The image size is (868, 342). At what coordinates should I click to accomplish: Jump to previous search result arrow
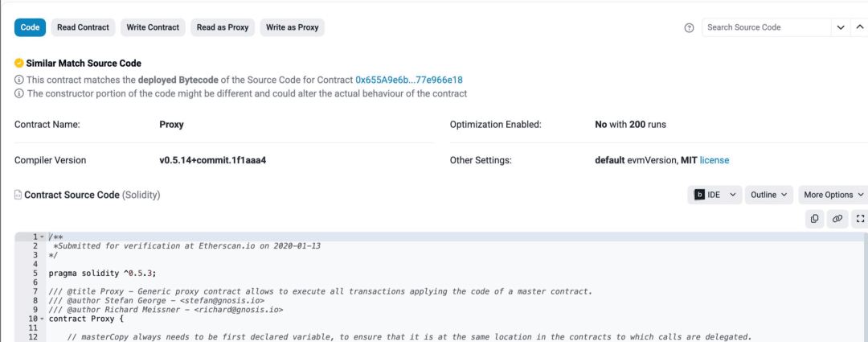point(858,27)
